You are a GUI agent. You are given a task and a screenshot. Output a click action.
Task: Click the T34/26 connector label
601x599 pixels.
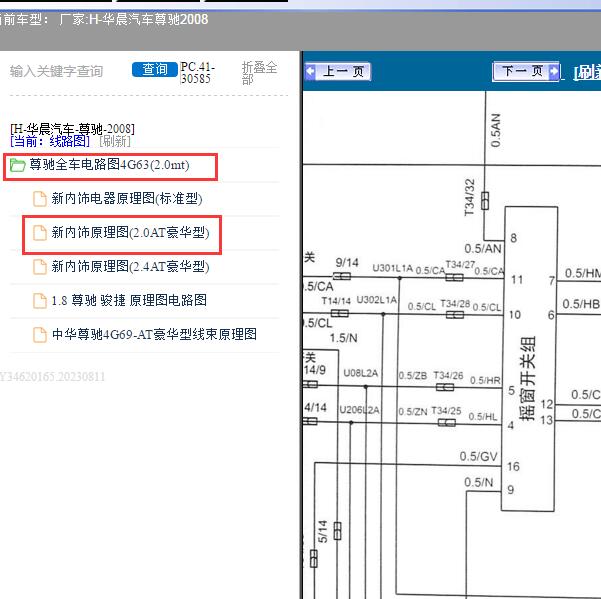448,375
